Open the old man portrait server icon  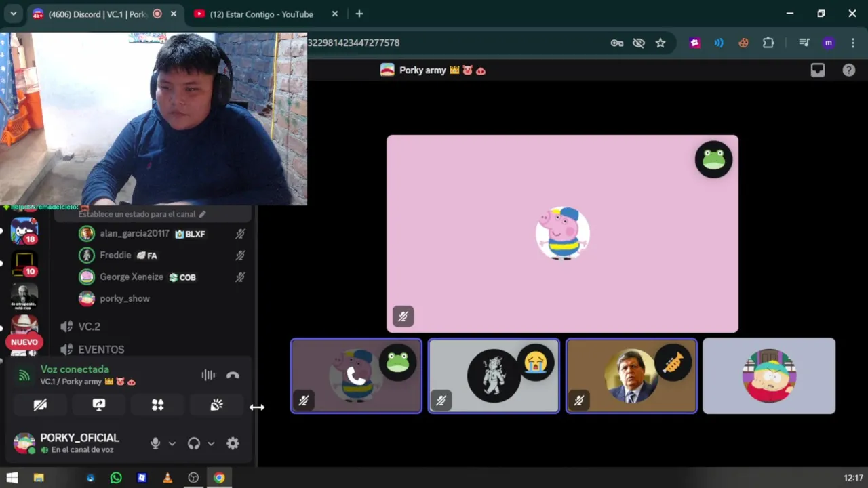coord(24,296)
